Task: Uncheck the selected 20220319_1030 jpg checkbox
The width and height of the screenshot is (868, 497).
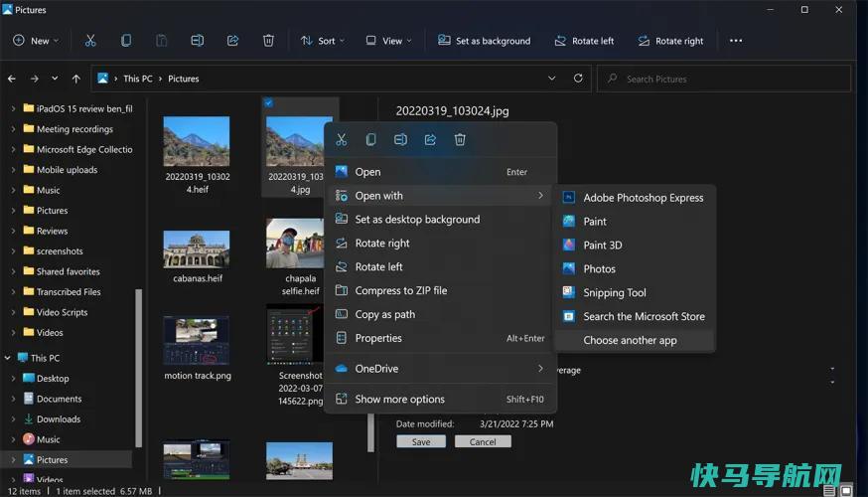Action: click(x=268, y=103)
